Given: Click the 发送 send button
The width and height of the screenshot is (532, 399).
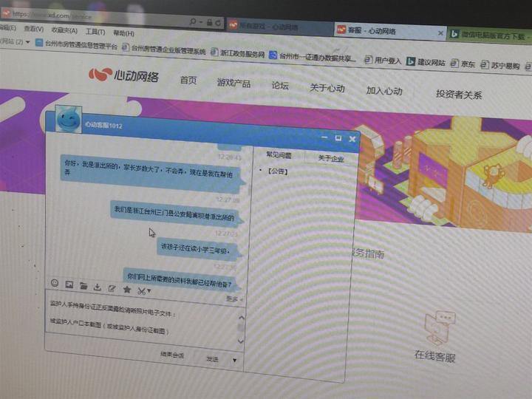Looking at the screenshot, I should coord(212,359).
